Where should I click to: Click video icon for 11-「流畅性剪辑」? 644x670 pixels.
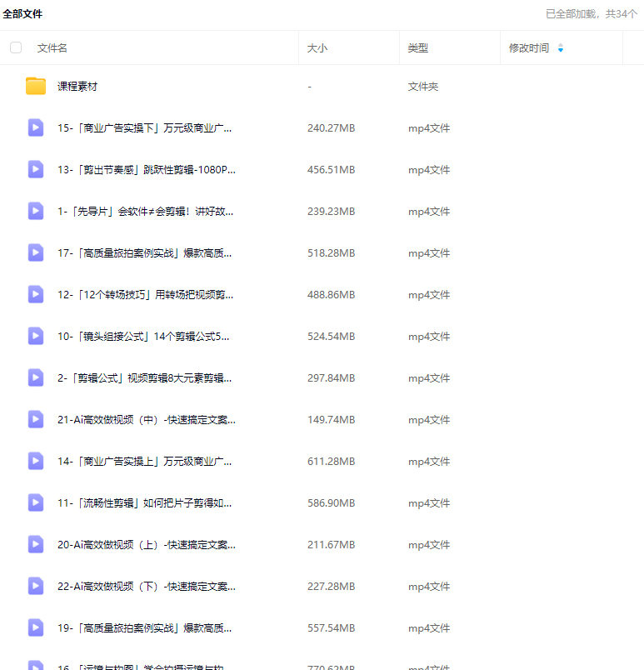click(36, 502)
